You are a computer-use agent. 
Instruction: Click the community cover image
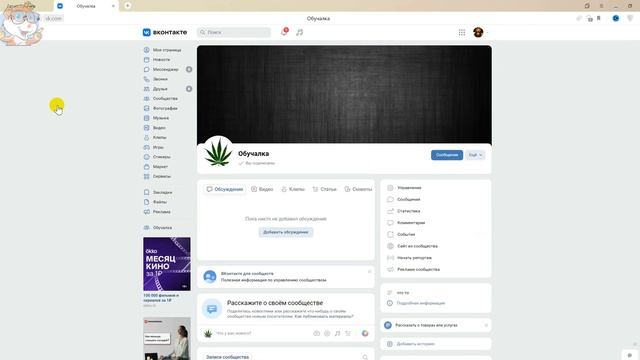click(344, 94)
